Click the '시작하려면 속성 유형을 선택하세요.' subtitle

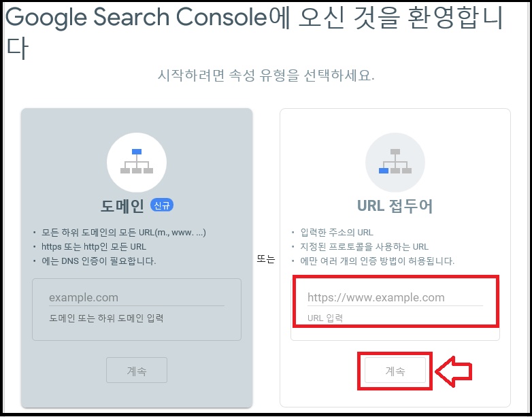[266, 75]
